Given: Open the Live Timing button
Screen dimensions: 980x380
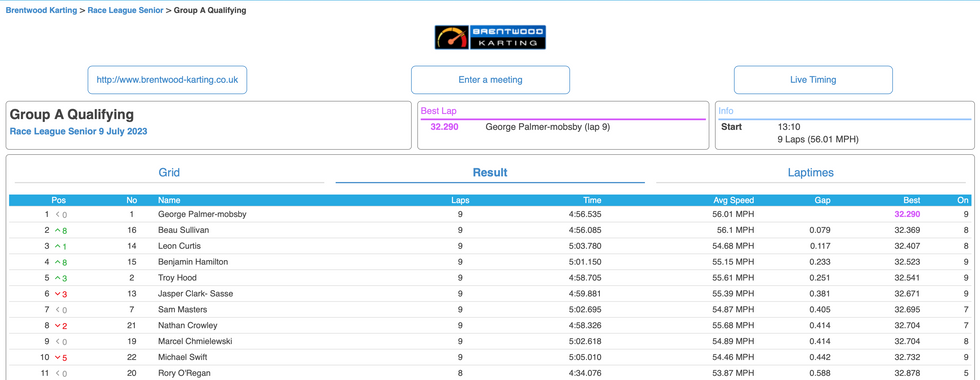Looking at the screenshot, I should (813, 80).
